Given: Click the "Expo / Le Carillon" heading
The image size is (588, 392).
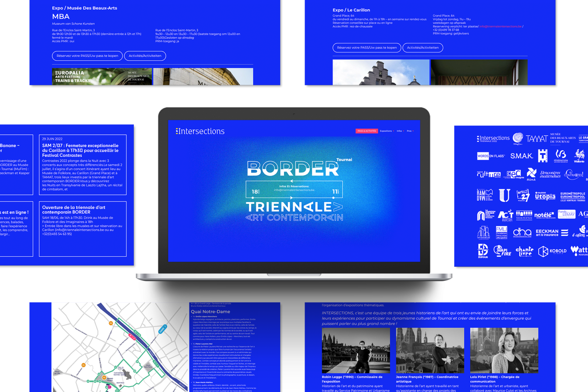Looking at the screenshot, I should click(351, 10).
